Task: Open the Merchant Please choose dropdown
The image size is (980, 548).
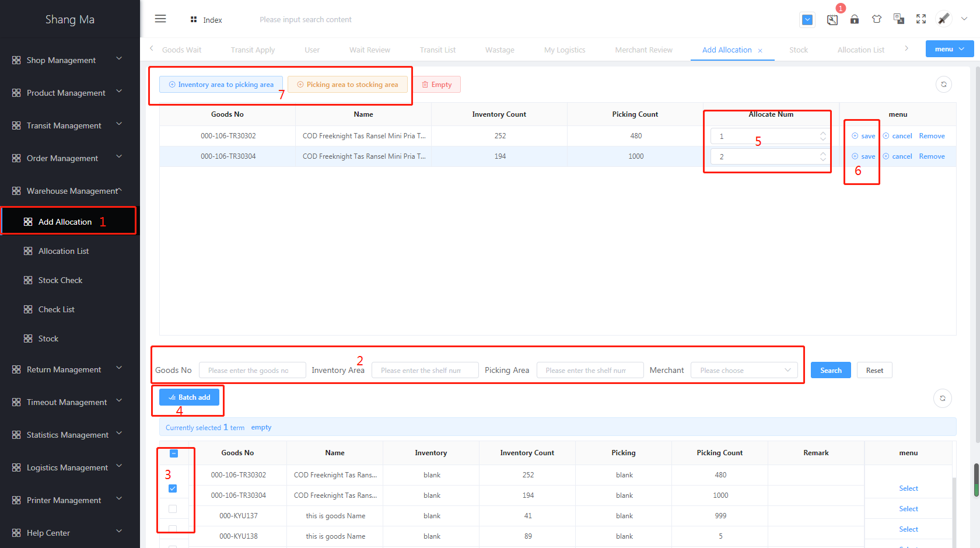Action: pyautogui.click(x=744, y=370)
